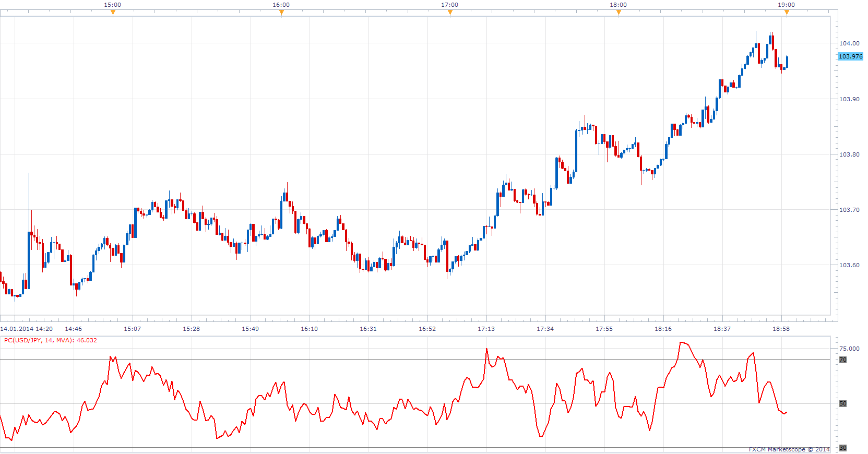Click the 104.00 price axis label
The width and height of the screenshot is (868, 454).
pos(849,43)
